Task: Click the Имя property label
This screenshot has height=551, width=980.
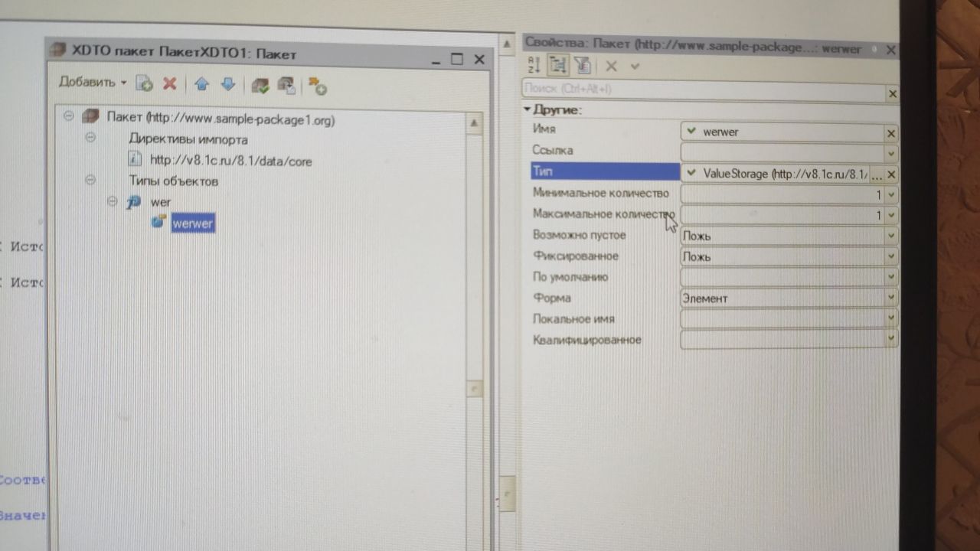Action: coord(544,129)
